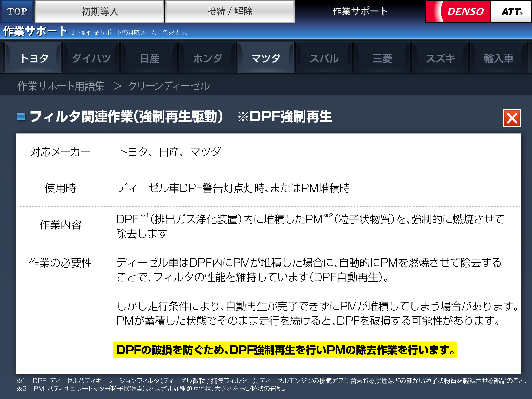Select the ホンダ maker tab
Image resolution: width=532 pixels, height=399 pixels.
click(x=208, y=58)
